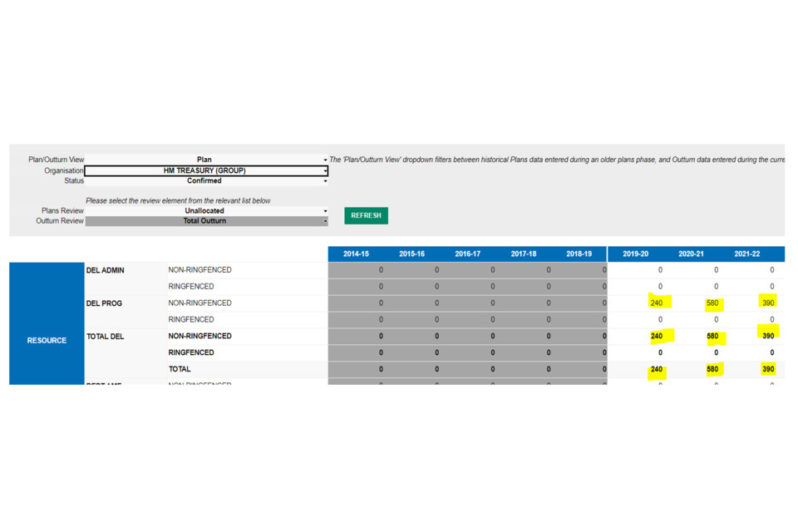Select the 2017-18 column header
Image resolution: width=798 pixels, height=532 pixels.
click(x=523, y=254)
